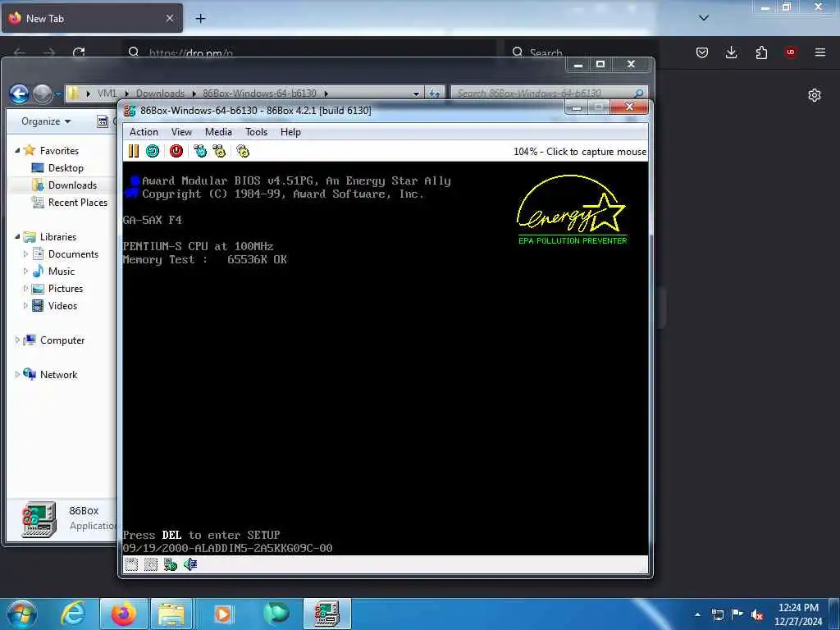Click 86Box-Windows-64-b6130 in the breadcrumb
Viewport: 840px width, 630px height.
pyautogui.click(x=259, y=94)
